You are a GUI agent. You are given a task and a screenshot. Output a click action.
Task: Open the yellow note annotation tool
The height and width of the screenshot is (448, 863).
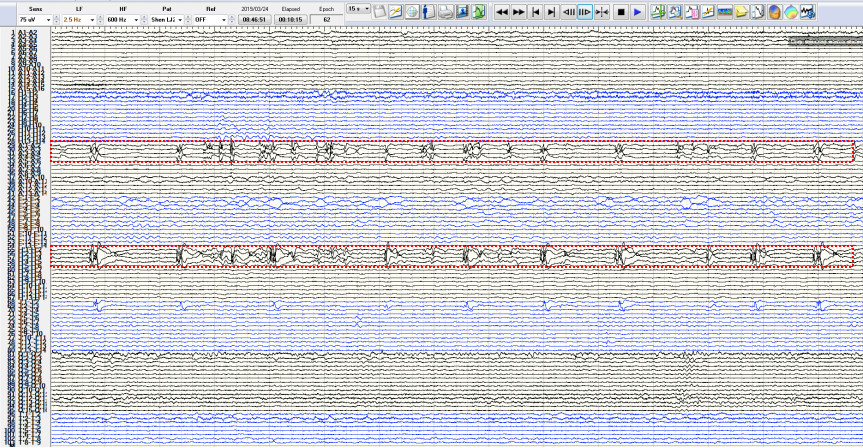click(741, 11)
